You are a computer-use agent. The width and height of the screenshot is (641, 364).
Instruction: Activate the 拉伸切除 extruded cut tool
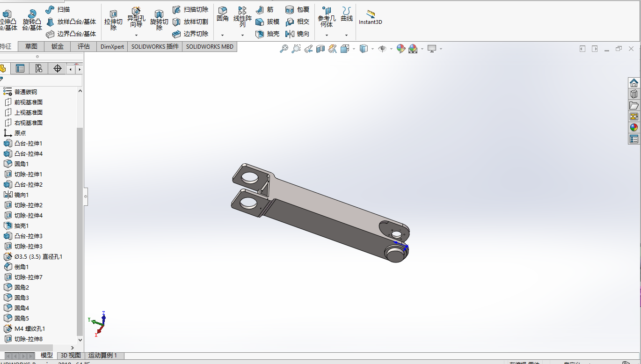click(113, 20)
